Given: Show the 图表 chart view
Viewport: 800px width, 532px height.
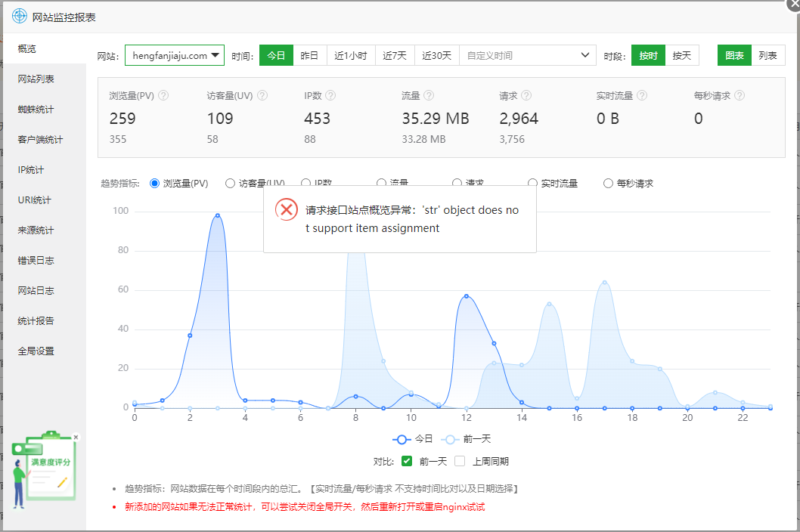Looking at the screenshot, I should click(x=735, y=55).
